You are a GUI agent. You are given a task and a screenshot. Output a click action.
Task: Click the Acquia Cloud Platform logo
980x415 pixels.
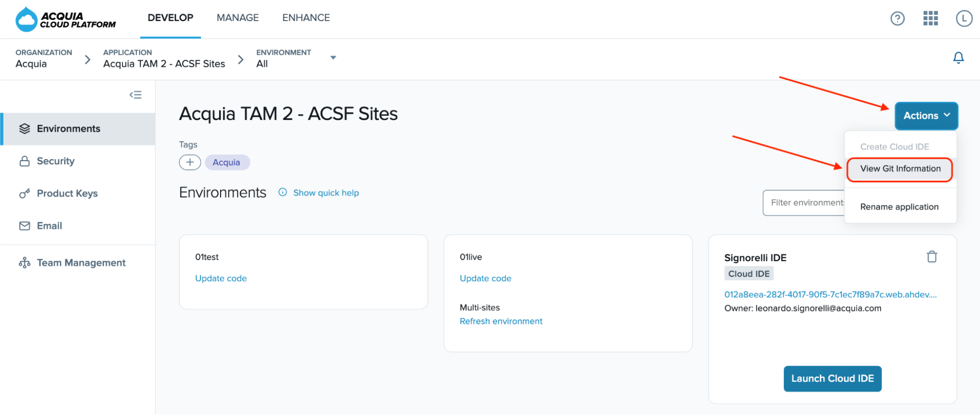[x=66, y=20]
